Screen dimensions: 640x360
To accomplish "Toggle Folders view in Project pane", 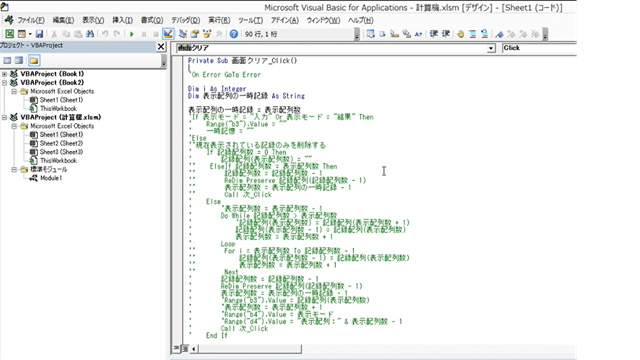I will (34, 60).
